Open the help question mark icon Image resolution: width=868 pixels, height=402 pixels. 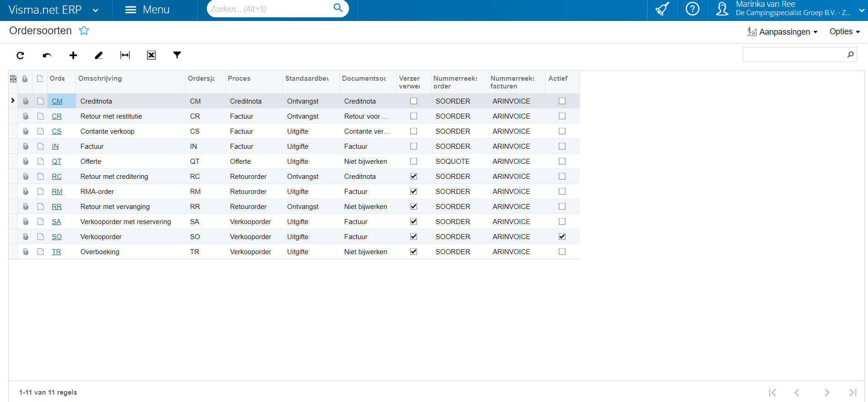(692, 9)
